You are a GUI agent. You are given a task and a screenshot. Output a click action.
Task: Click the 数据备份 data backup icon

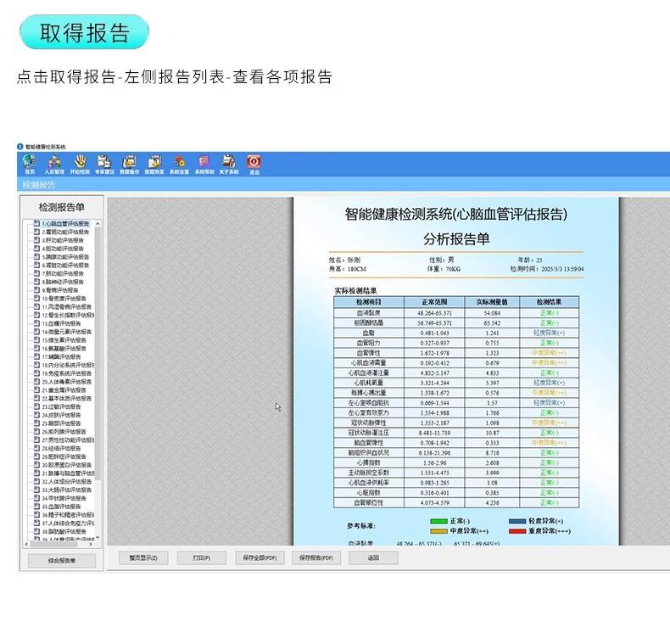pyautogui.click(x=130, y=165)
